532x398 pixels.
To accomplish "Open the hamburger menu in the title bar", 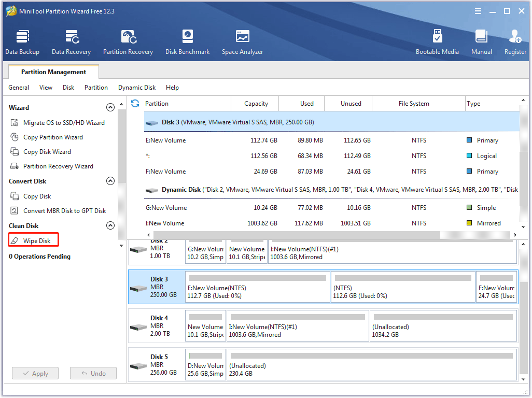I will point(478,10).
